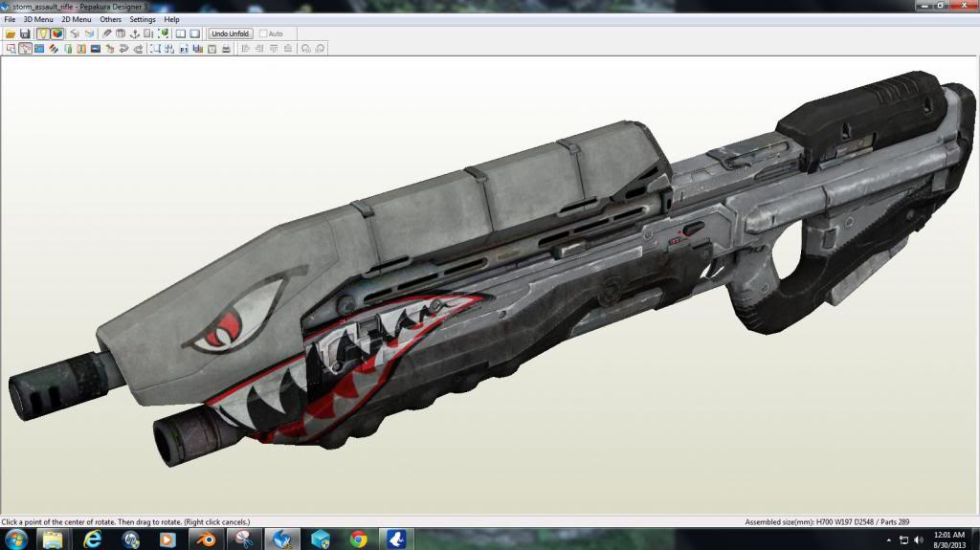Open Google Chrome from the taskbar
Image resolution: width=980 pixels, height=550 pixels.
(x=358, y=539)
